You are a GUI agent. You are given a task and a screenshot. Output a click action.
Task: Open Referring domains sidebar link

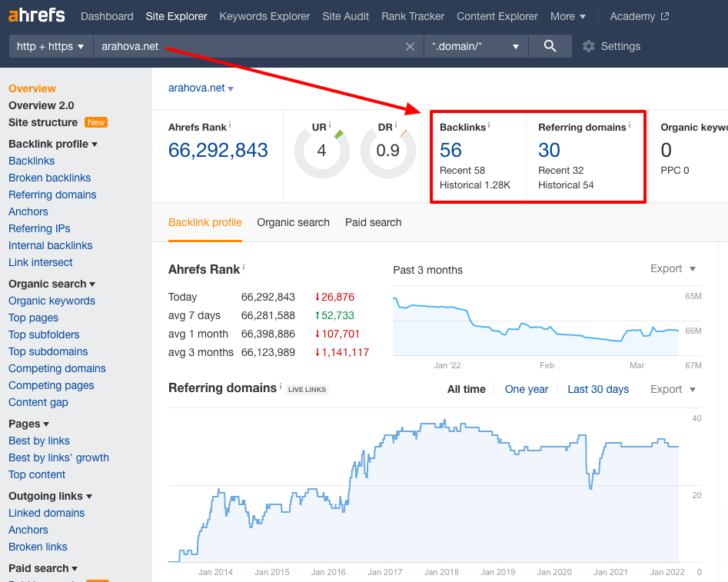[52, 195]
